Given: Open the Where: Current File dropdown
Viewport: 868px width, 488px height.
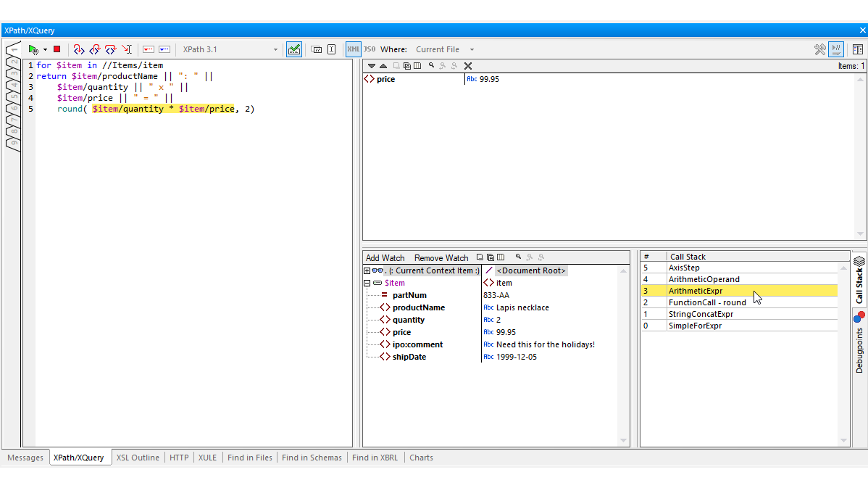Looking at the screenshot, I should [471, 49].
